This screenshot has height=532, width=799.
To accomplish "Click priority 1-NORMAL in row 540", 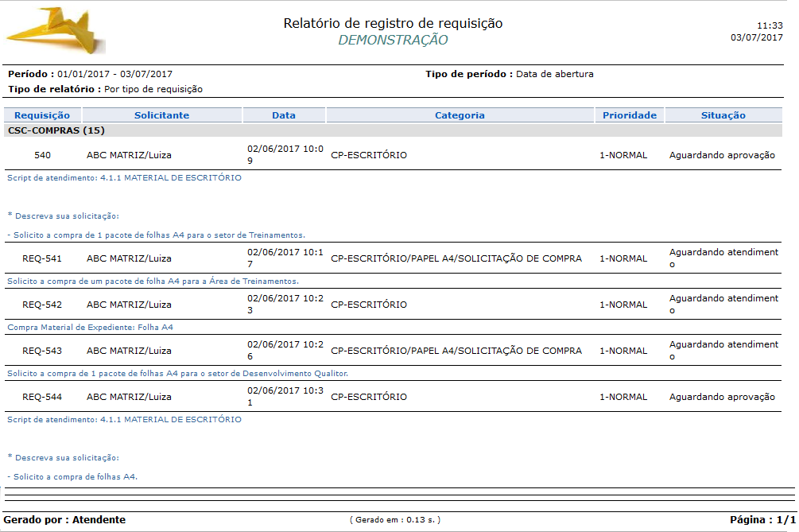I will click(x=623, y=155).
